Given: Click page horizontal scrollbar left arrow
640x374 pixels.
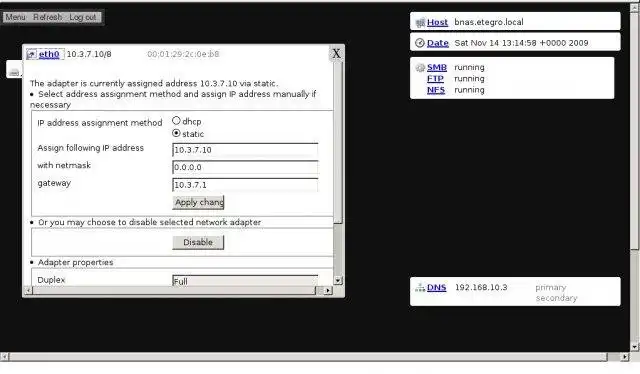Looking at the screenshot, I should [x=4, y=357].
